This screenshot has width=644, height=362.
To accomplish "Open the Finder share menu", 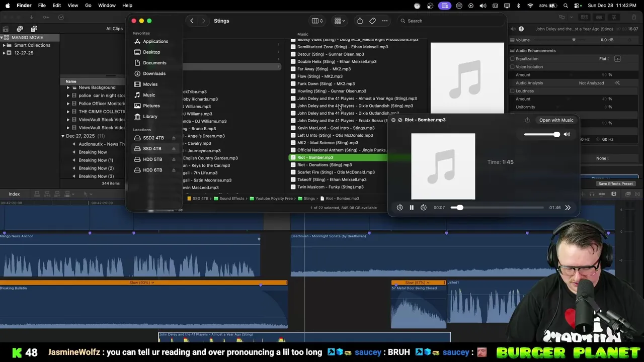I will coord(360,21).
